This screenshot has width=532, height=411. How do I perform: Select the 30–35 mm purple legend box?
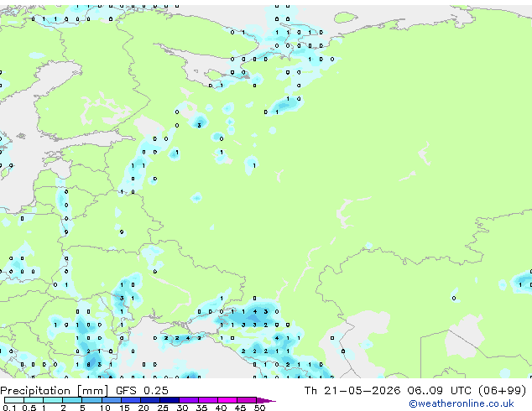click(x=188, y=400)
